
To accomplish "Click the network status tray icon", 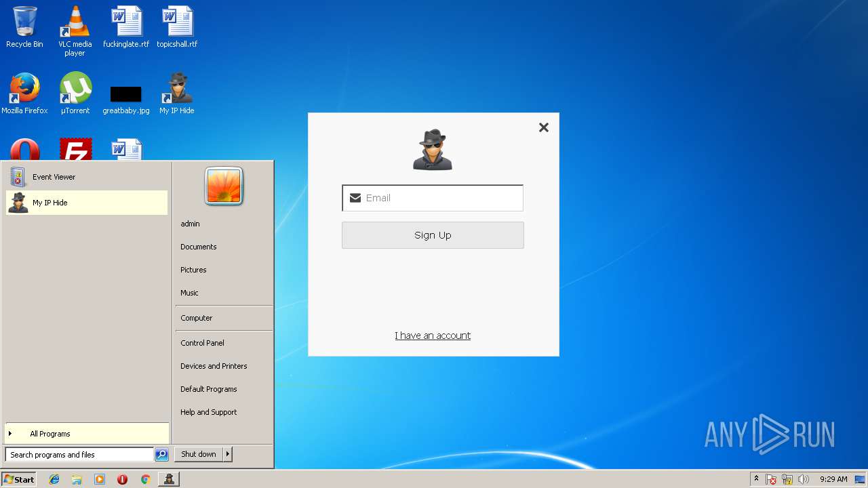I will coord(787,479).
